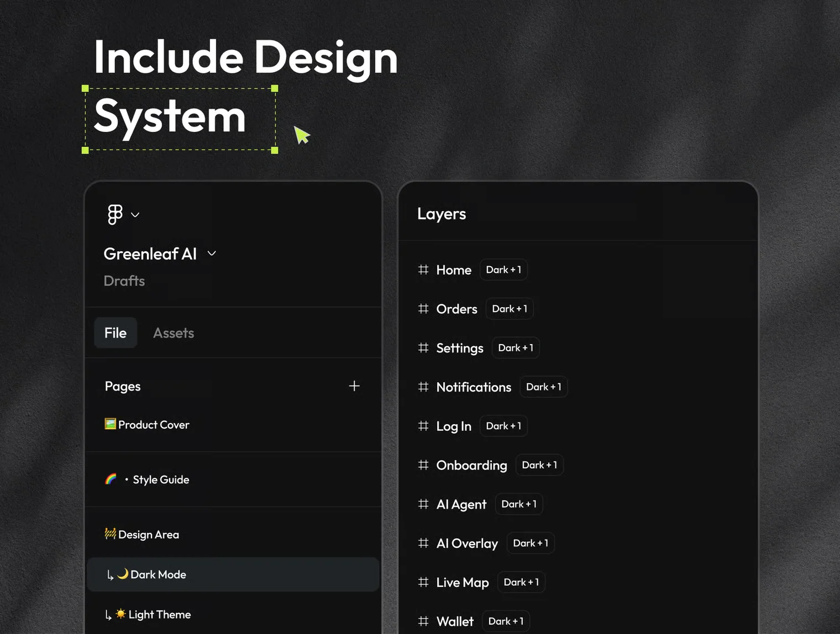Click the frame icon beside Settings layer
The image size is (840, 634).
(x=423, y=348)
